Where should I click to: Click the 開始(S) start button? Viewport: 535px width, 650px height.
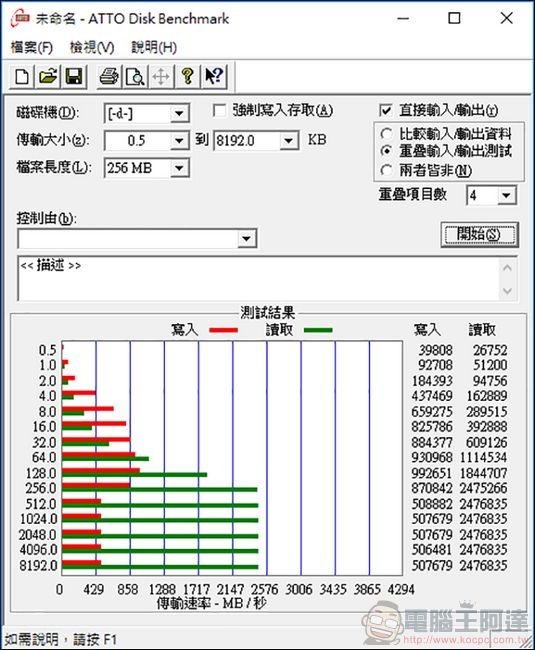pyautogui.click(x=479, y=235)
